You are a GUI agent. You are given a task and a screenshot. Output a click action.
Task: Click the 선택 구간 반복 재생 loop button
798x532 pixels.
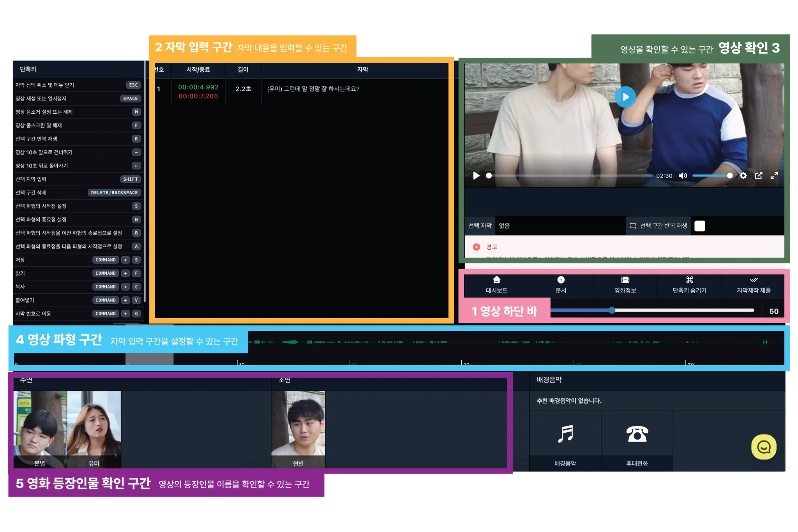point(658,226)
